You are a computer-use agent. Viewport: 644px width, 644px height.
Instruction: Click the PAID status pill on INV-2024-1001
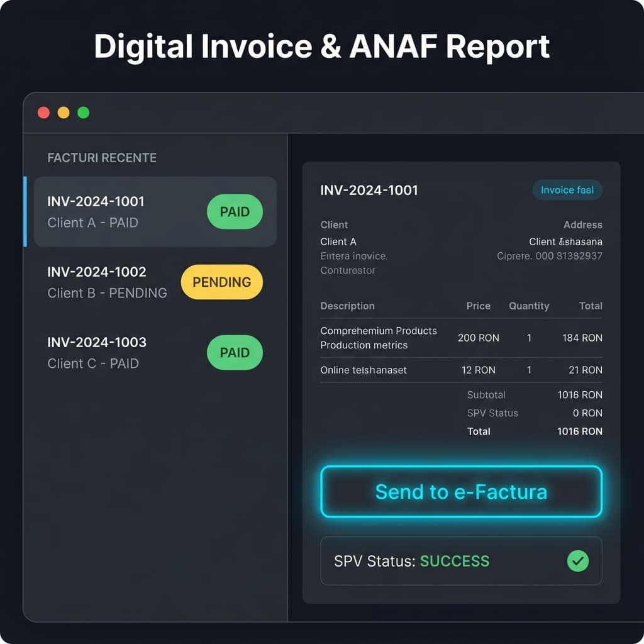coord(234,212)
